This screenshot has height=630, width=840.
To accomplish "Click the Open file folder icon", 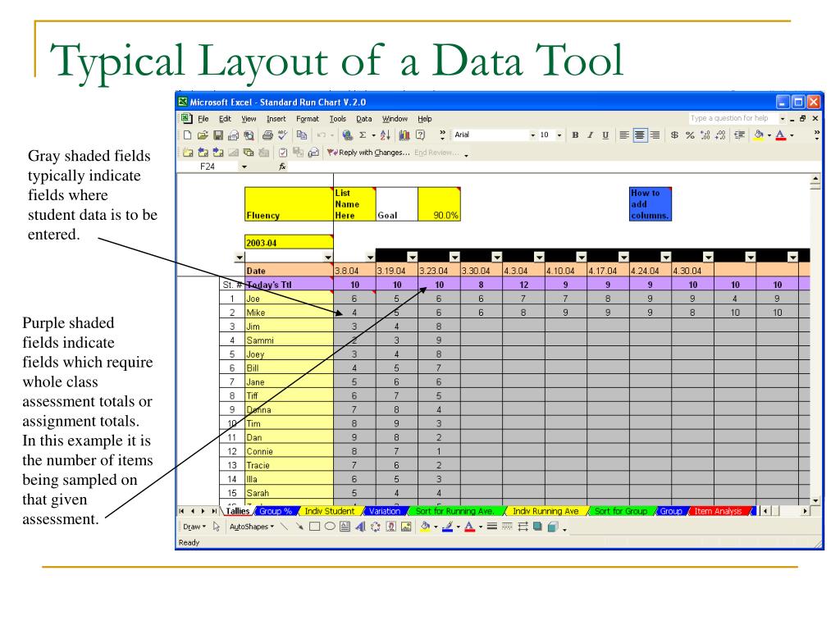I will (203, 135).
